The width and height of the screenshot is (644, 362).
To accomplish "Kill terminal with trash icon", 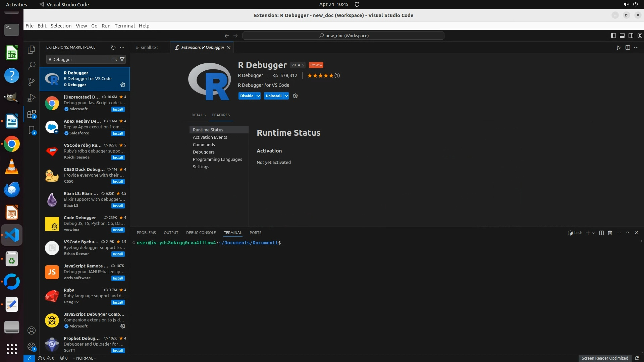I will click(x=610, y=233).
